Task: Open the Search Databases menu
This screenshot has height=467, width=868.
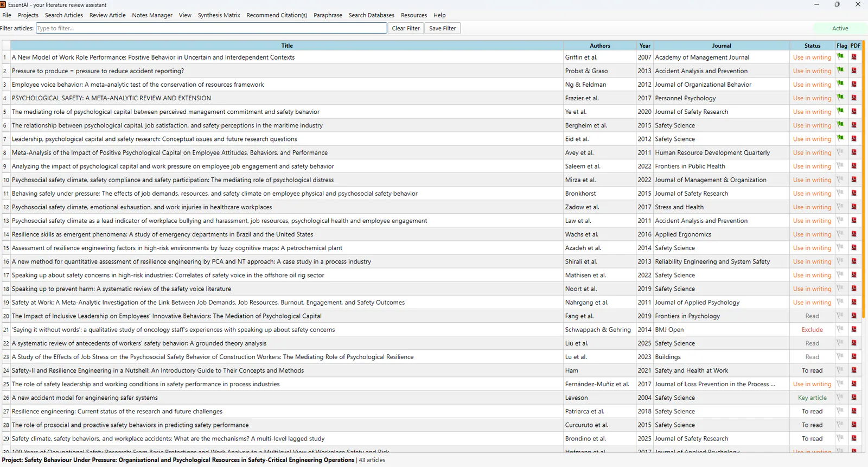Action: click(x=371, y=15)
